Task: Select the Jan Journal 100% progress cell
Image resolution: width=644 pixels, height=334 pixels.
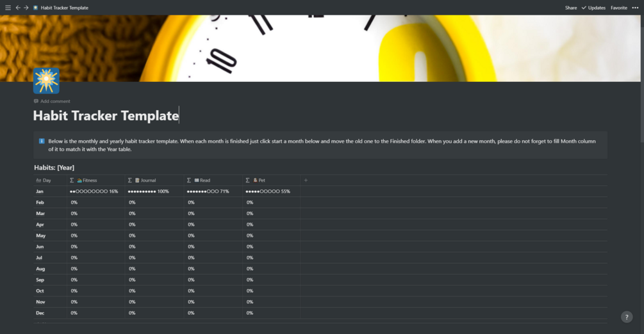Action: pos(154,191)
